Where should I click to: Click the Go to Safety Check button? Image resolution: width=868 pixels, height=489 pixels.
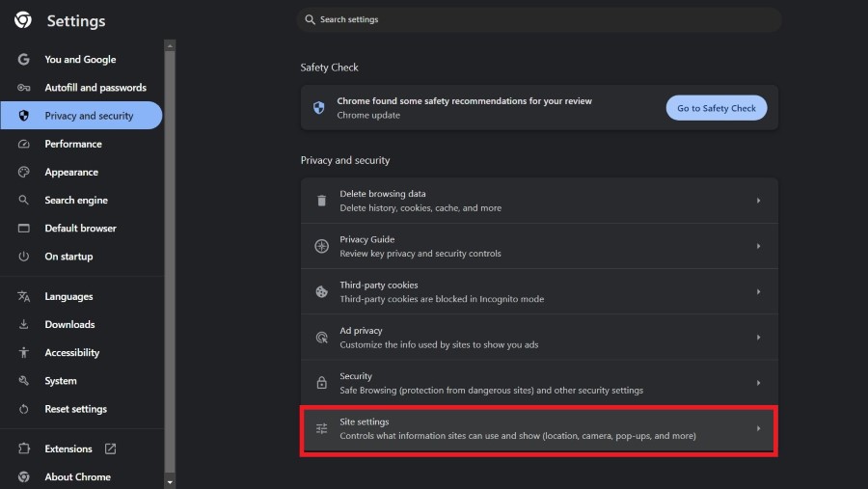click(717, 108)
